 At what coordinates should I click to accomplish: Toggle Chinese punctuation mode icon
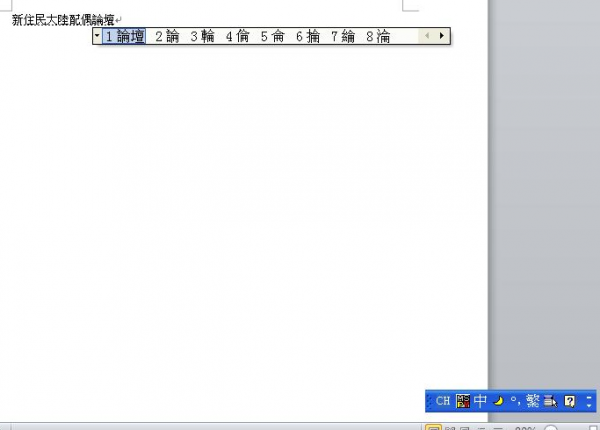pos(515,401)
